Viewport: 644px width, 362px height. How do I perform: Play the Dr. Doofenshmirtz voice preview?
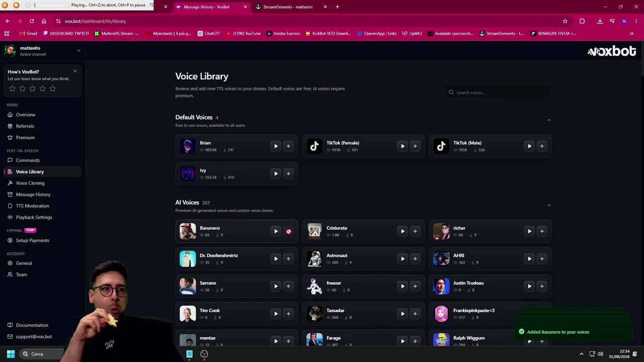tap(276, 258)
